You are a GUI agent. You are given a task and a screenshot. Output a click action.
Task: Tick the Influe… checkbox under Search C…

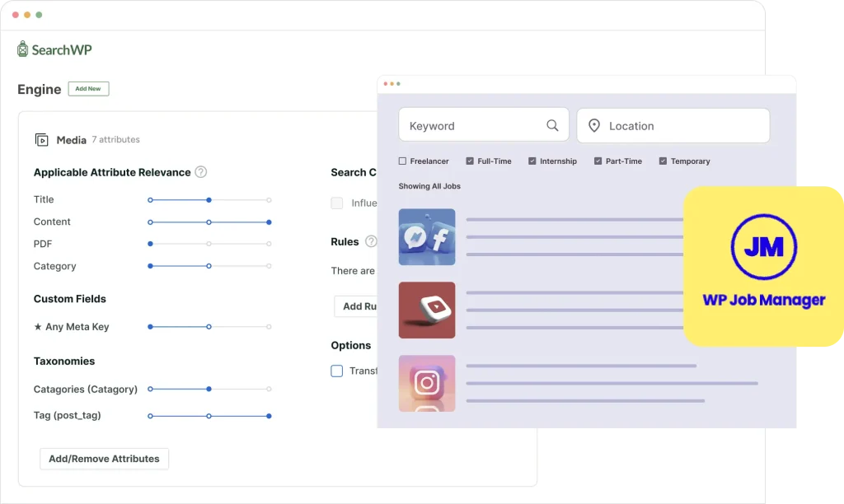pyautogui.click(x=337, y=203)
